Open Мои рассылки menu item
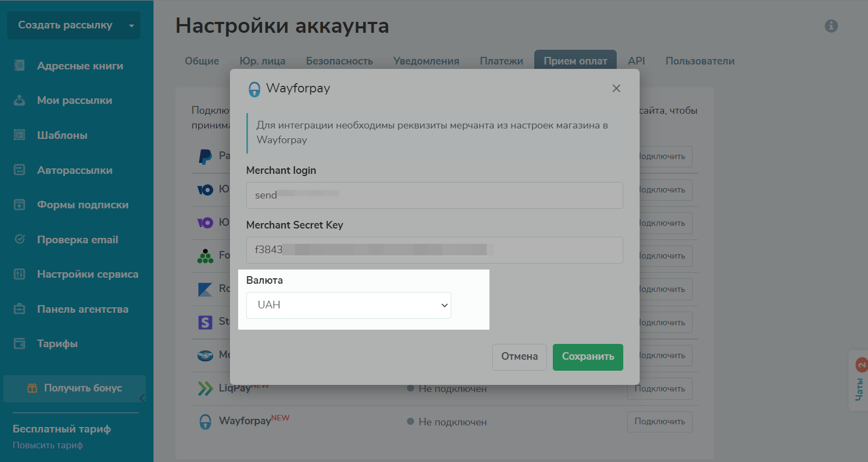868x462 pixels. click(x=74, y=101)
